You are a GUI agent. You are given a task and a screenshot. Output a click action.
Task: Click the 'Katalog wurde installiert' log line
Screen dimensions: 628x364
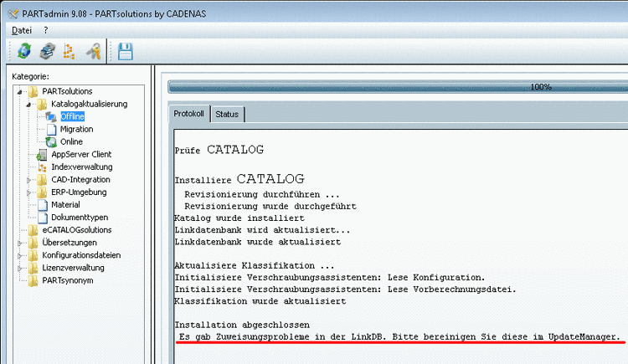click(x=239, y=218)
